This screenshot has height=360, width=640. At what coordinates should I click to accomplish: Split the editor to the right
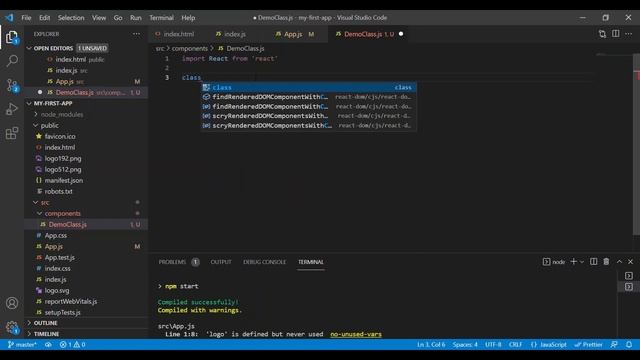pyautogui.click(x=616, y=34)
